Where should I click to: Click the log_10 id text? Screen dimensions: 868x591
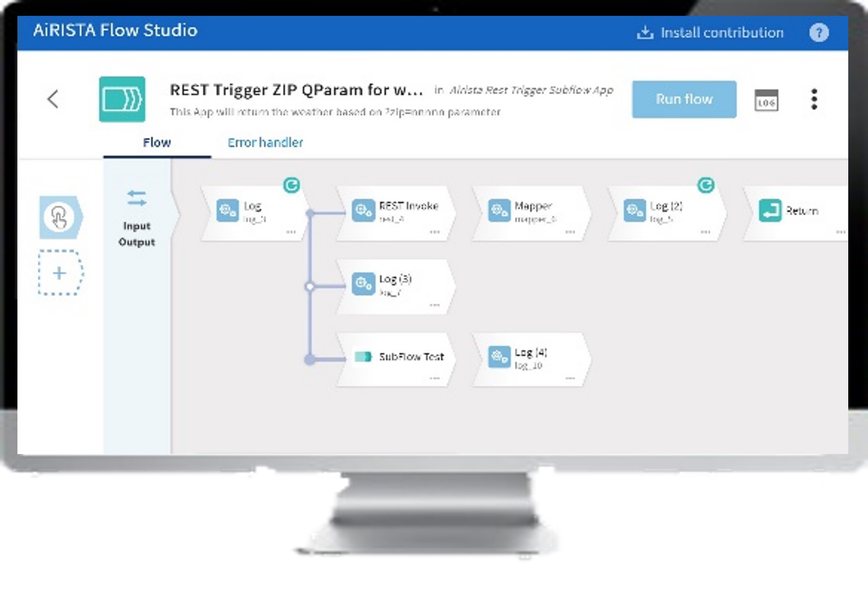tap(528, 365)
